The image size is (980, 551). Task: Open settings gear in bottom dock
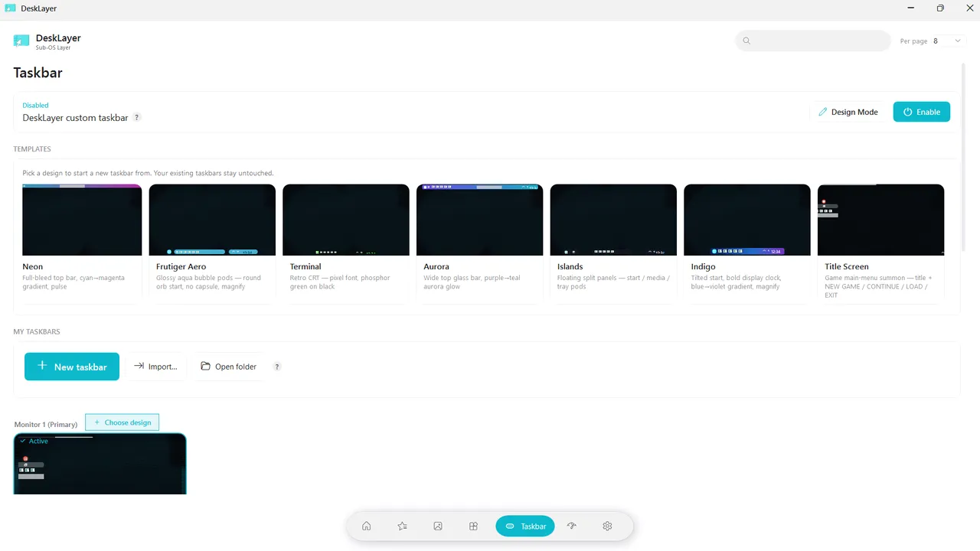(607, 526)
